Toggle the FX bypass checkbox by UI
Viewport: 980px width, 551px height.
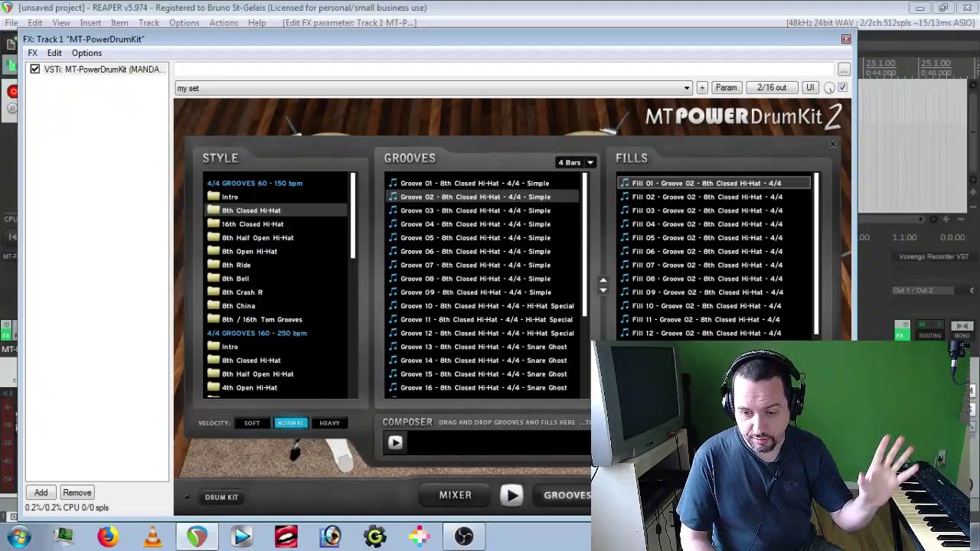click(x=842, y=88)
